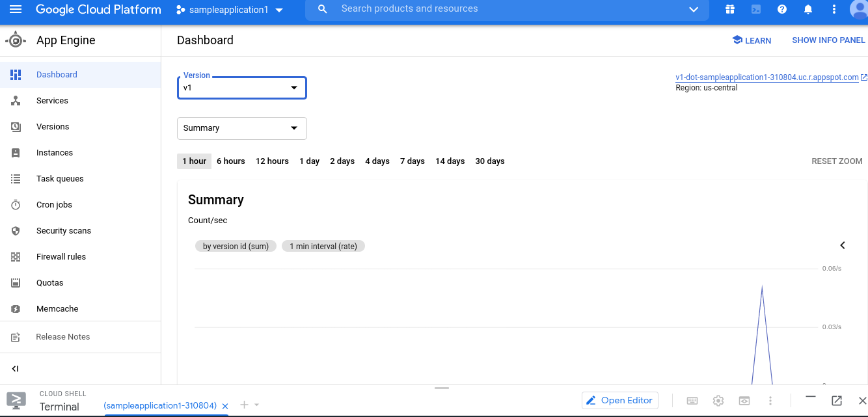Click the App Engine product icon
The width and height of the screenshot is (868, 417).
tap(16, 40)
